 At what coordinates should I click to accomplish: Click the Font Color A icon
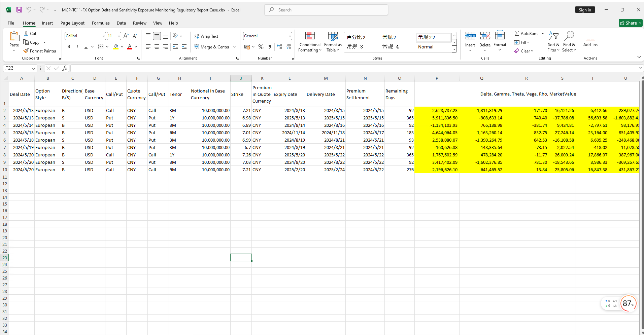[130, 47]
